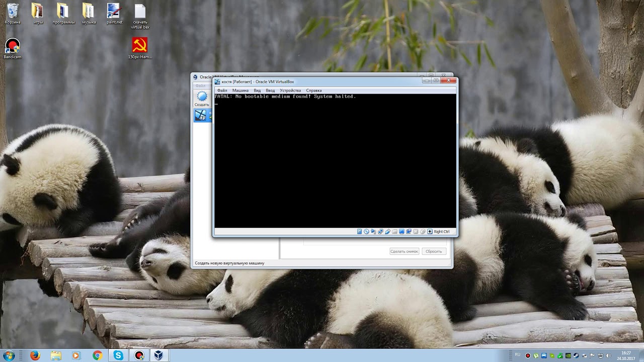Click the network adapters status icon
Screen dimensions: 644x362
pos(380,231)
